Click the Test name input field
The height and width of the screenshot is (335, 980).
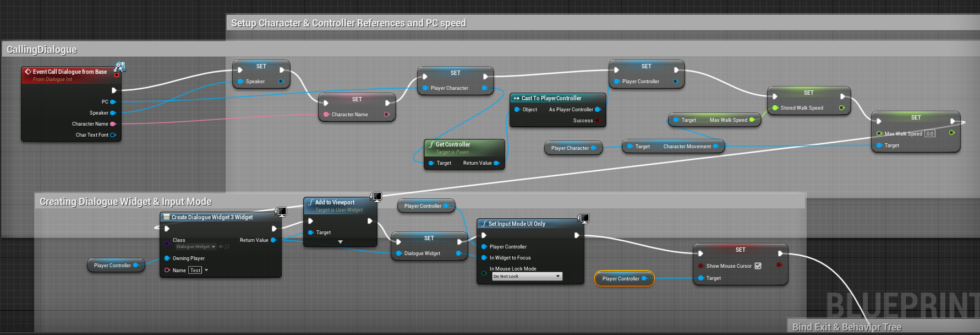tap(195, 271)
